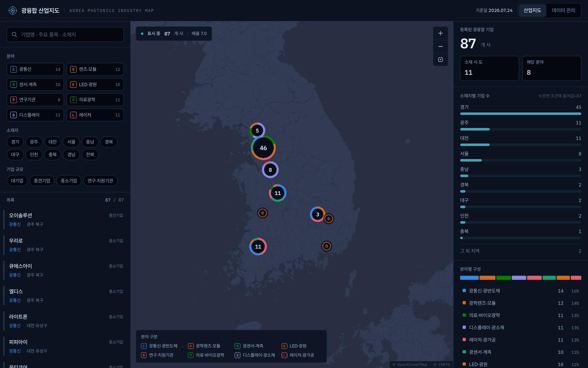Click the photonics map logo icon
This screenshot has height=368, width=588.
point(13,11)
